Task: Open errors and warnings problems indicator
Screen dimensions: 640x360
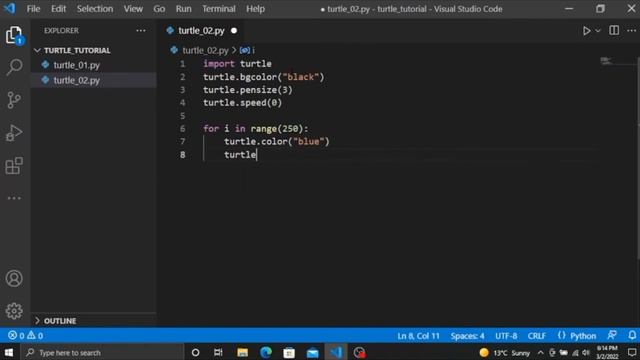Action: (x=25, y=336)
